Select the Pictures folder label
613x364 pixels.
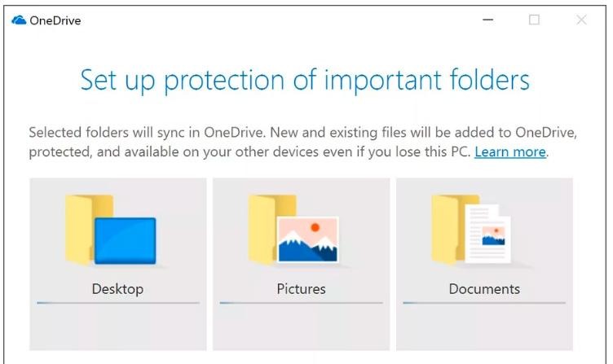tap(301, 288)
